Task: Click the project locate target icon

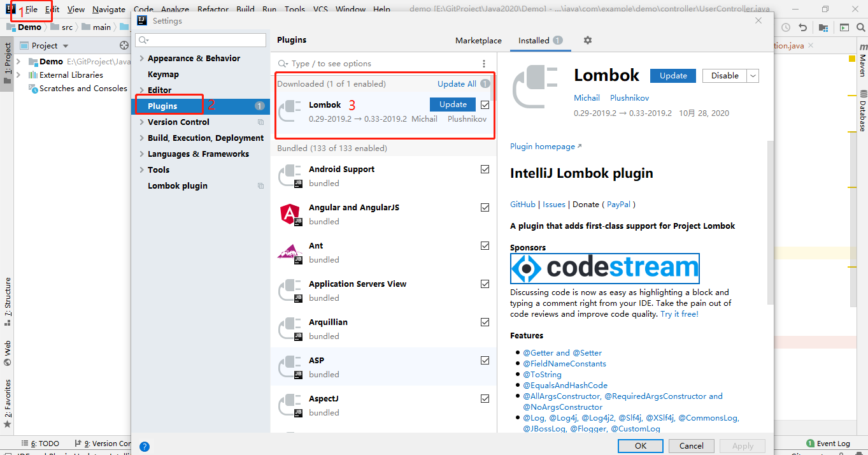Action: coord(124,45)
